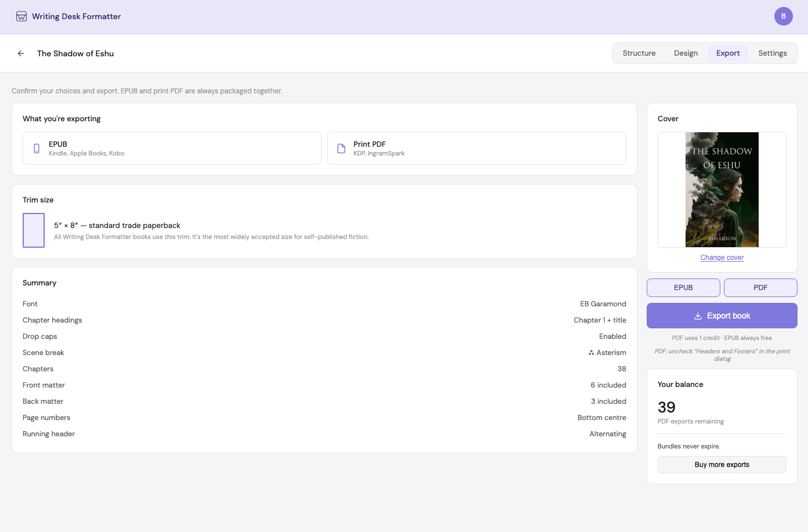The image size is (808, 532).
Task: Click the Chapter 1 + title value
Action: 600,320
